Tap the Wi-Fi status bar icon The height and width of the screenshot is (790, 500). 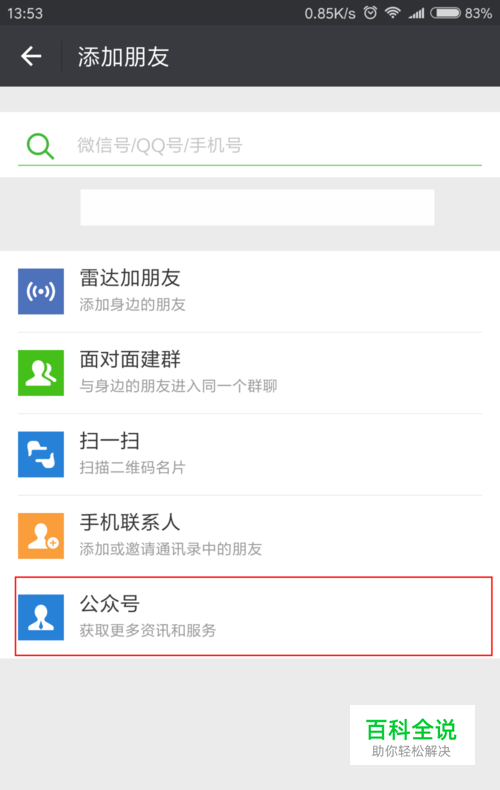point(393,13)
